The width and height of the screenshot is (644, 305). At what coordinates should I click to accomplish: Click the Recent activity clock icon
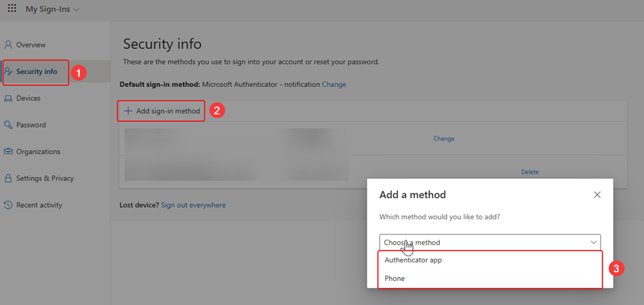(x=8, y=205)
